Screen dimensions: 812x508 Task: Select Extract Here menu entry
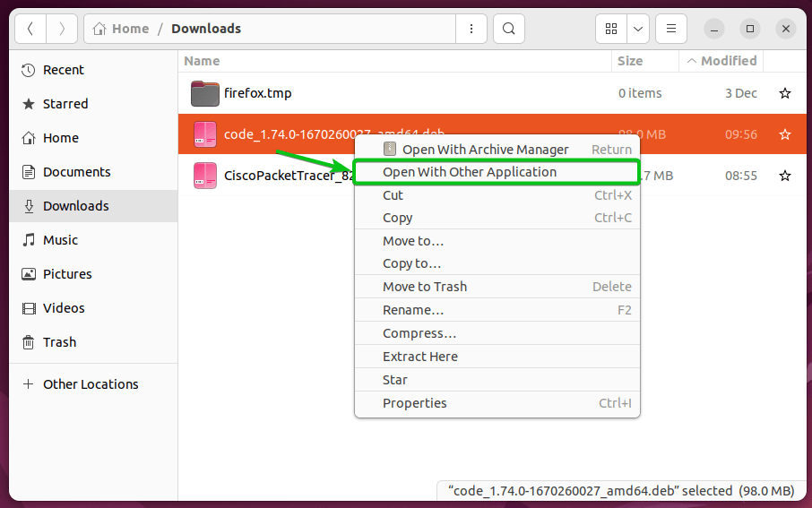coord(497,357)
